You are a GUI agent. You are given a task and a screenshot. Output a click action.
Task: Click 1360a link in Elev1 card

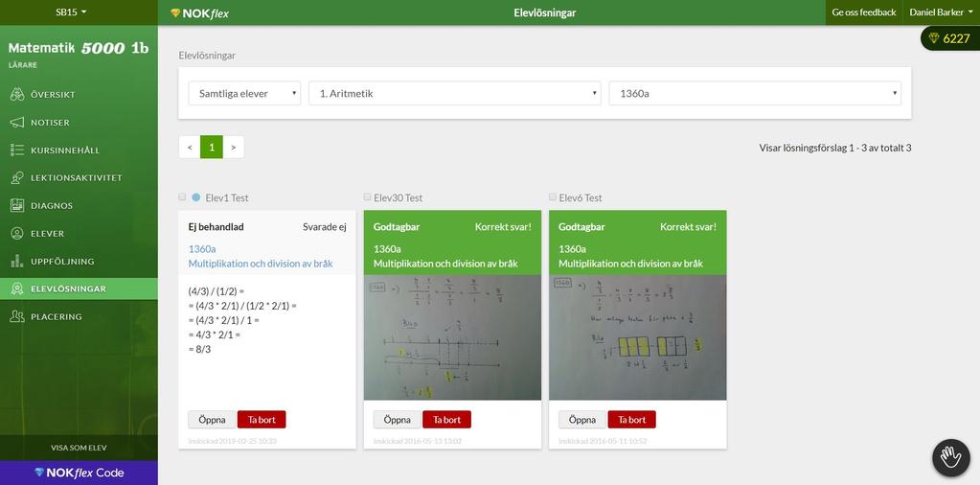coord(202,249)
